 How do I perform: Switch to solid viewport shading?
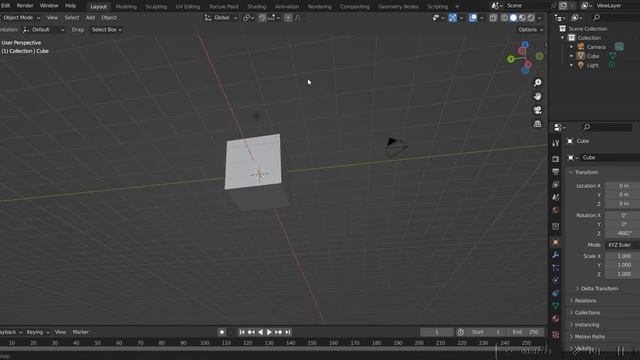coord(513,18)
